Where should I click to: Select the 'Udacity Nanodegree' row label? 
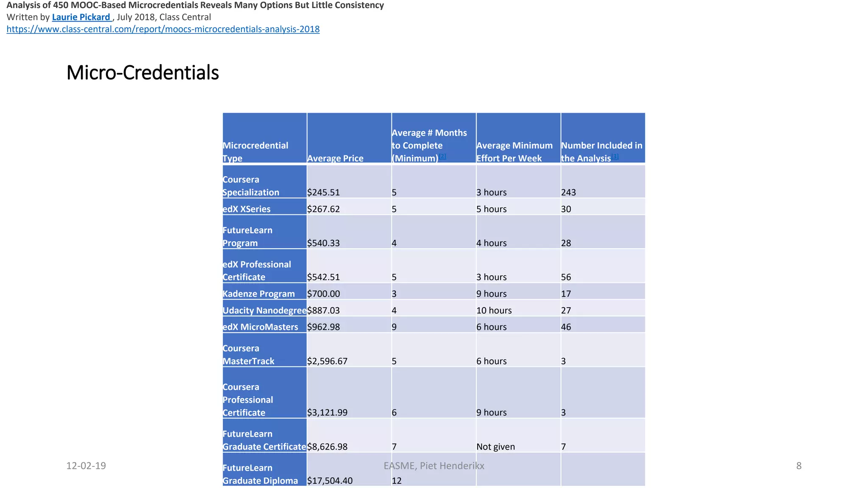click(264, 308)
